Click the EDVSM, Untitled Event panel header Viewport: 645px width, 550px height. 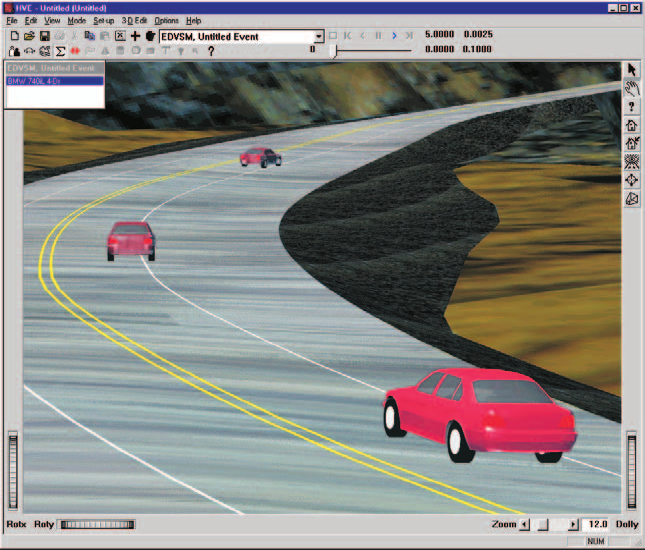point(55,68)
